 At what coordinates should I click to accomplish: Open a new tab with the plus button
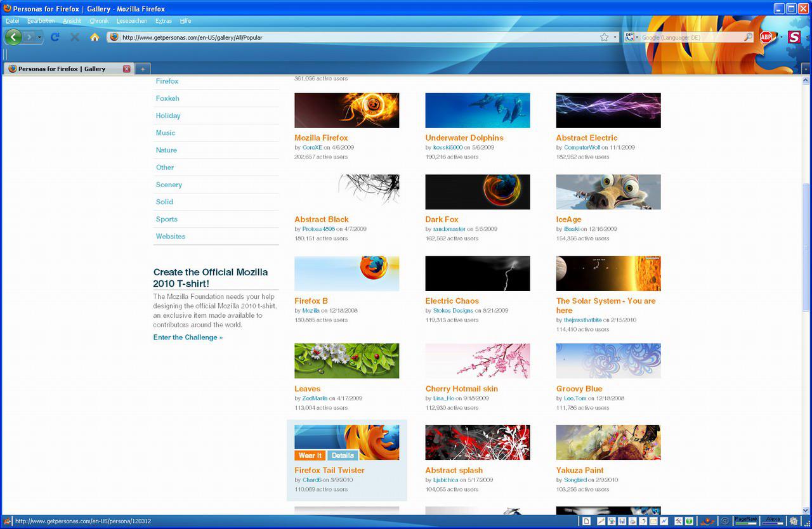pos(143,69)
